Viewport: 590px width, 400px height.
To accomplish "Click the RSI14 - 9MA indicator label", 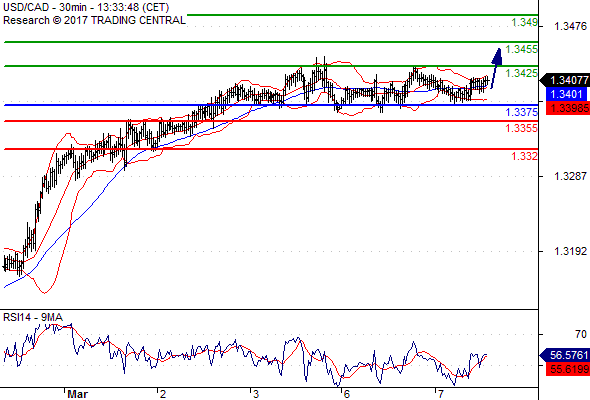I will point(33,317).
